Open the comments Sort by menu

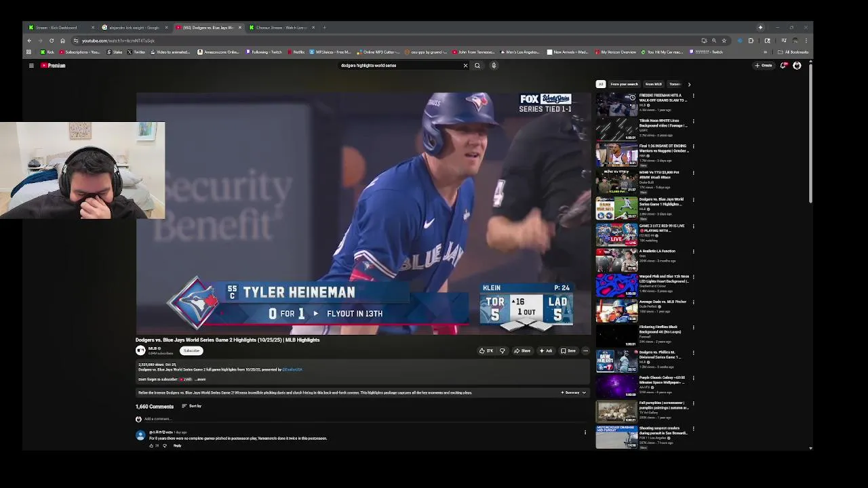[191, 406]
